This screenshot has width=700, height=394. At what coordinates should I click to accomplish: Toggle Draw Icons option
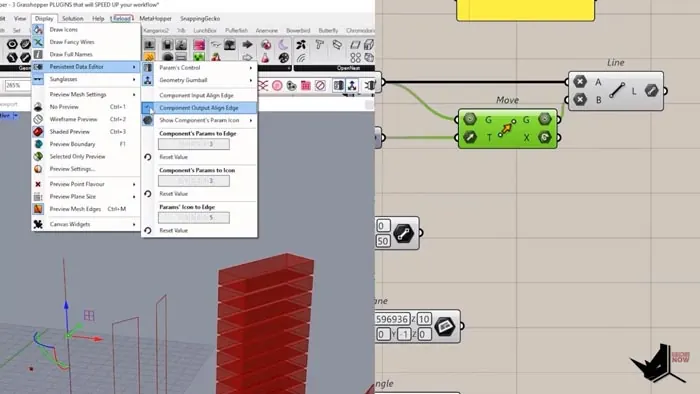[x=86, y=29]
